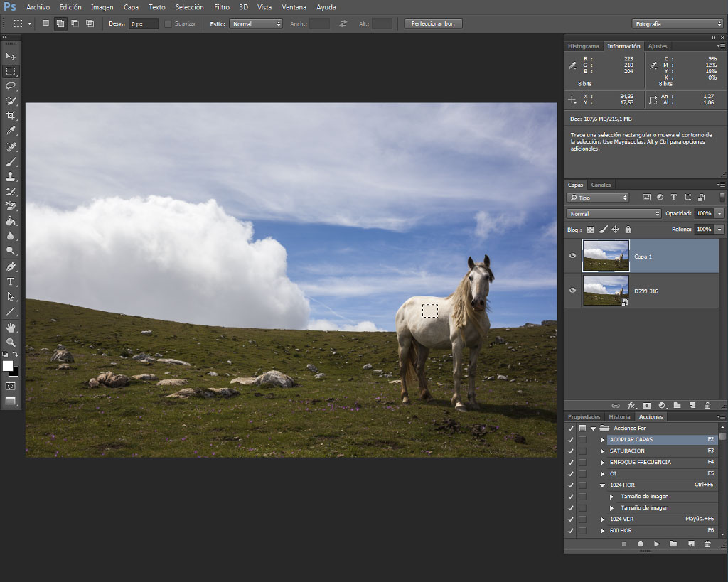
Task: Open the layer blend mode dropdown
Action: point(614,213)
